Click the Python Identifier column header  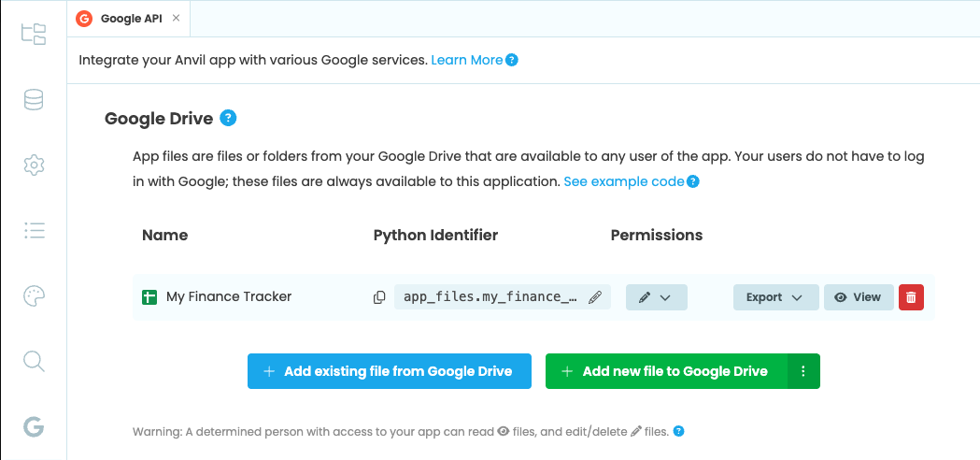click(x=435, y=236)
